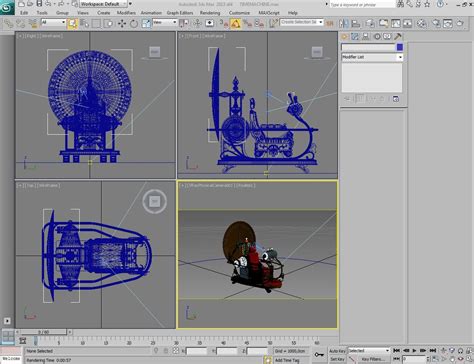Click the X coordinate field
The width and height of the screenshot is (474, 364).
(197, 351)
